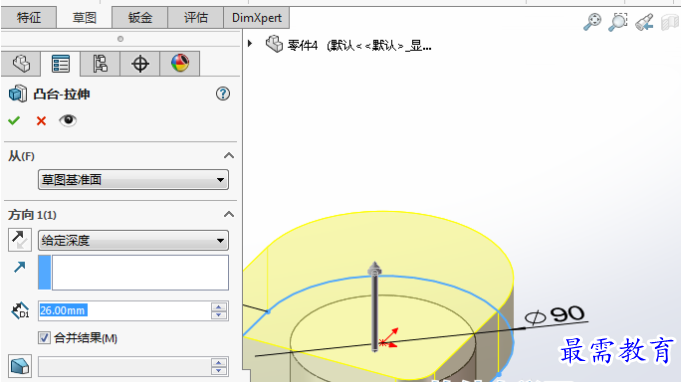
Task: Cancel extrude with red X
Action: [x=41, y=121]
